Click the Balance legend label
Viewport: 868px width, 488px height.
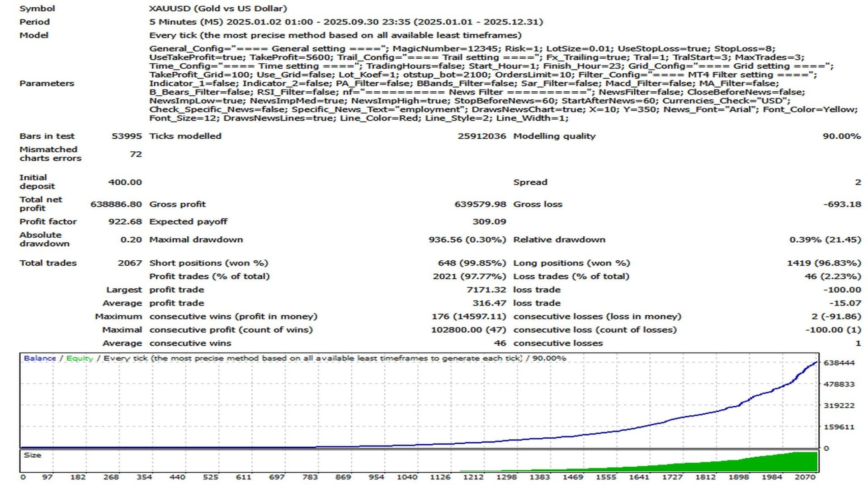41,357
